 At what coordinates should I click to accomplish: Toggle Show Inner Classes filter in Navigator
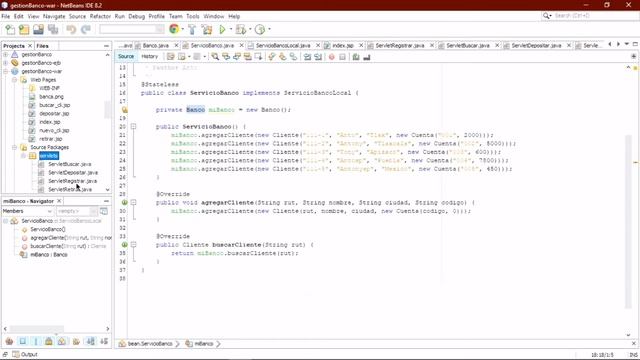[x=62, y=341]
